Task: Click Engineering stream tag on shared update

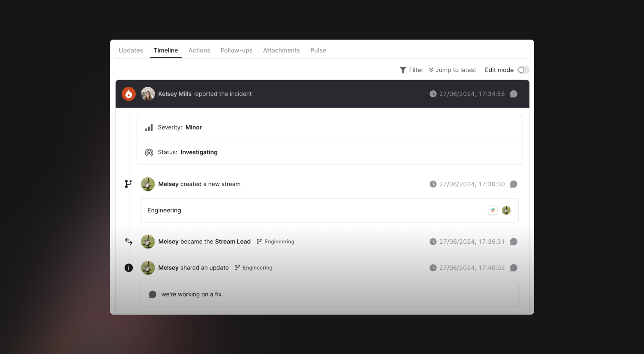Action: tap(254, 268)
